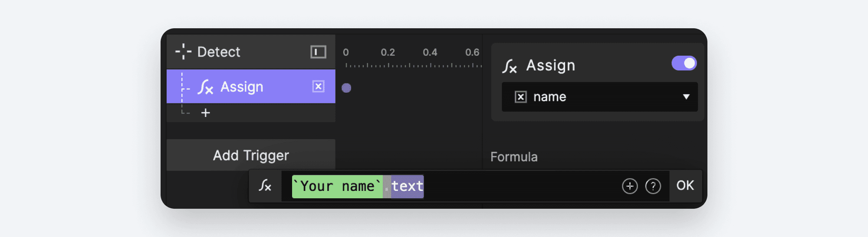Viewport: 868px width, 237px height.
Task: Click the Formula label
Action: tap(514, 157)
